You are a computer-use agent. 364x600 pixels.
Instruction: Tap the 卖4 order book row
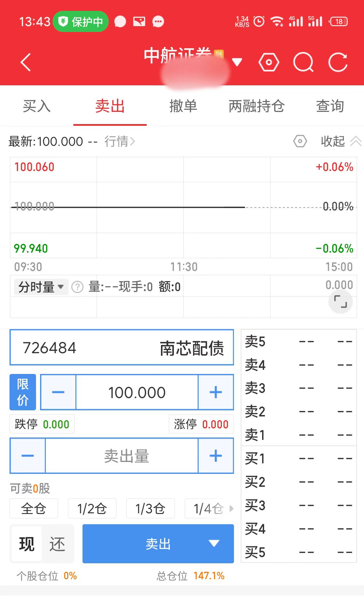(299, 365)
